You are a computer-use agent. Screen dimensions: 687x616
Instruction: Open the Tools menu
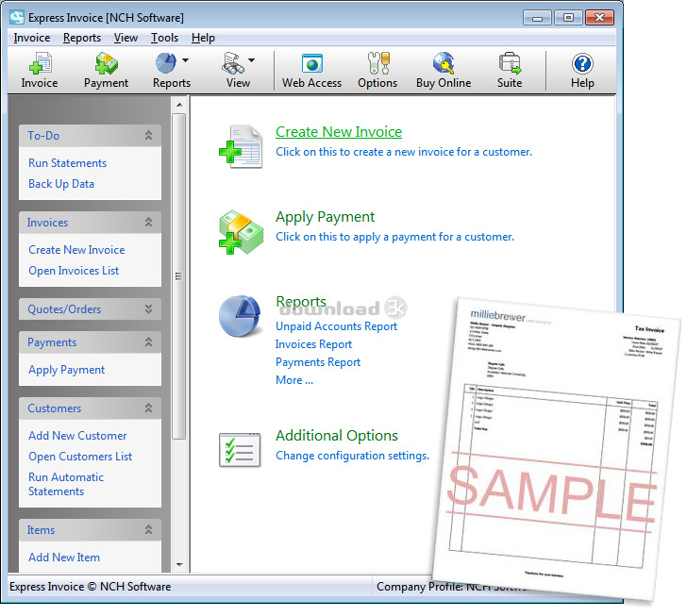click(x=165, y=38)
